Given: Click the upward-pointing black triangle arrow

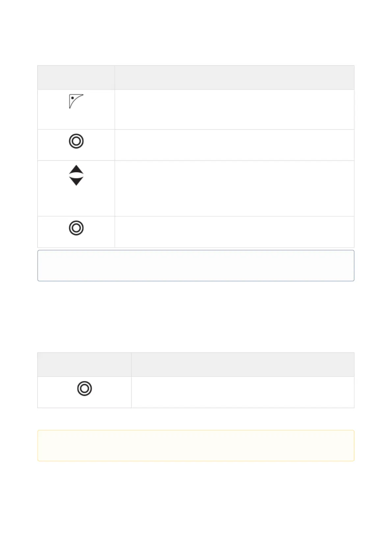Looking at the screenshot, I should [76, 169].
